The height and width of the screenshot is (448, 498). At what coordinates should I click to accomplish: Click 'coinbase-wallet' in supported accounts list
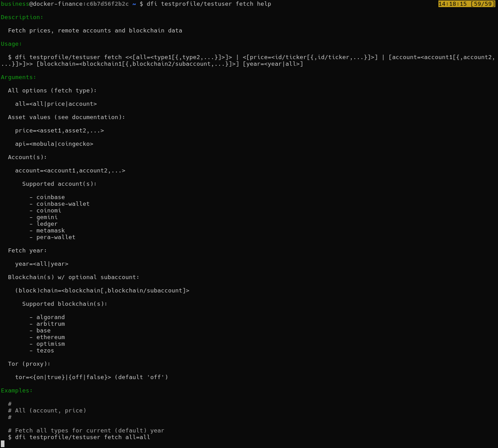click(63, 204)
